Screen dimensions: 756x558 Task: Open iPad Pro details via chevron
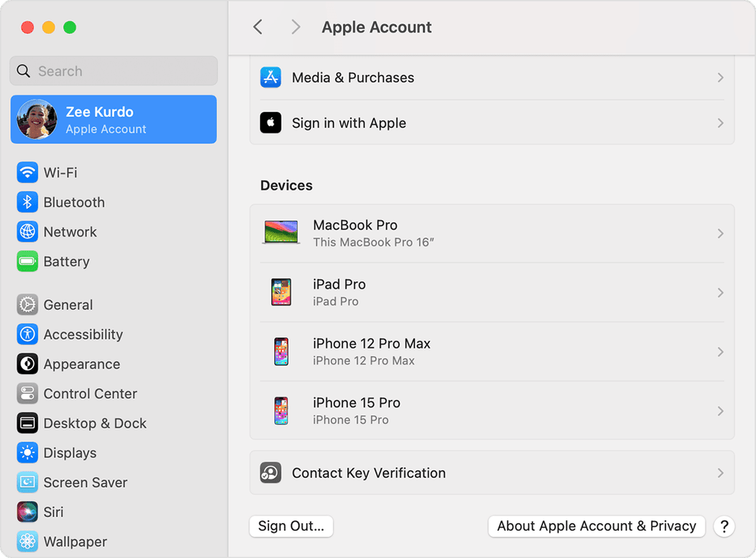click(720, 293)
